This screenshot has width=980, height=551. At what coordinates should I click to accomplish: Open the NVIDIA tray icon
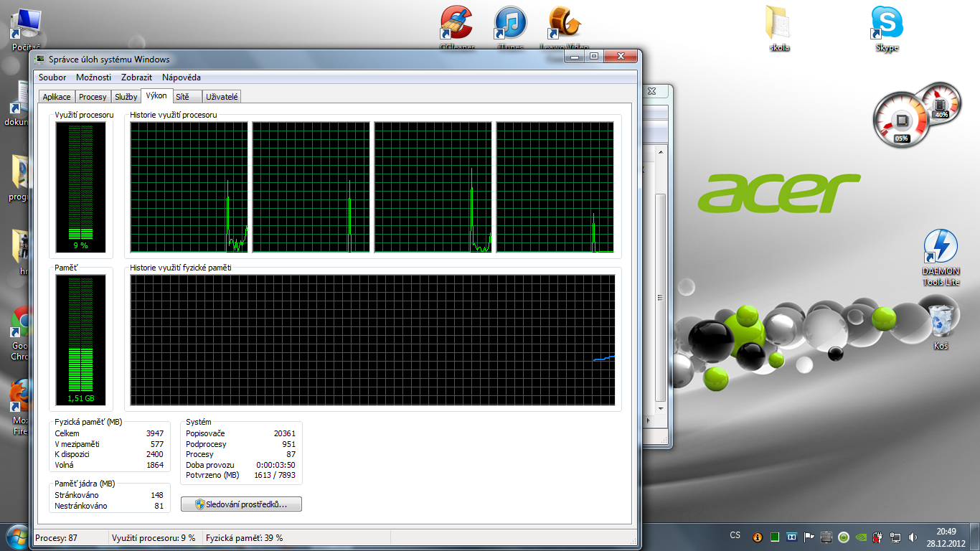[x=861, y=537]
